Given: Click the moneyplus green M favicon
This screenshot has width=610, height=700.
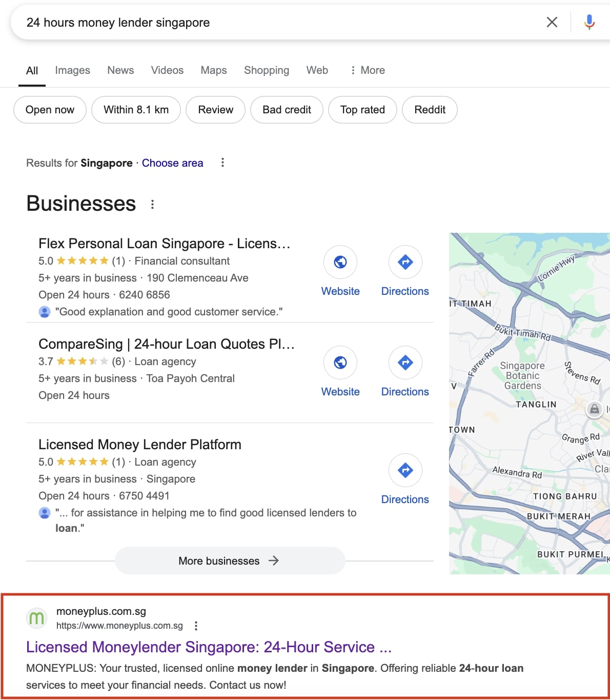Looking at the screenshot, I should 37,618.
